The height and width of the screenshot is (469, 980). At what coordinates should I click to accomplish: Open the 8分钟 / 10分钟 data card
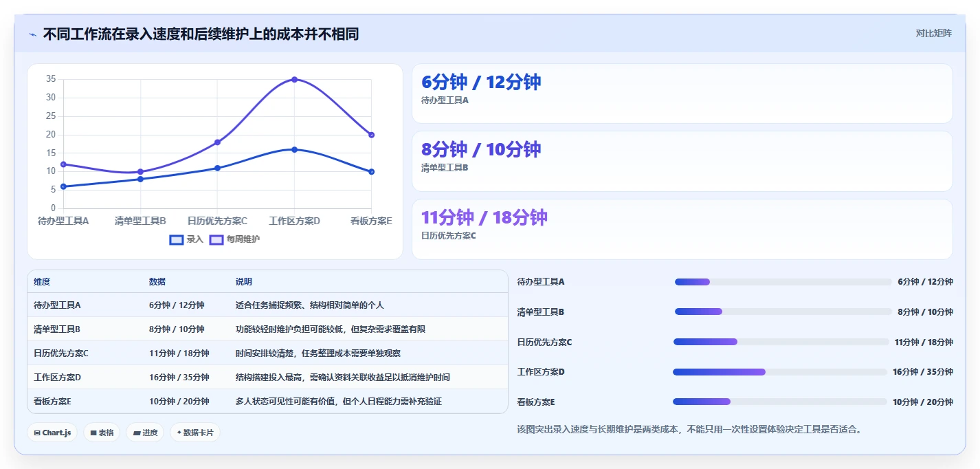pyautogui.click(x=682, y=161)
